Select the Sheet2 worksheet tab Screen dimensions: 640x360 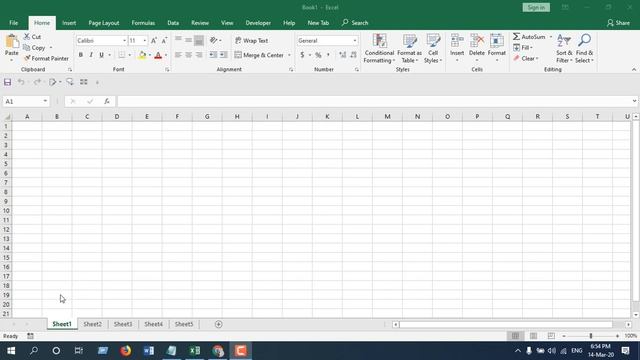tap(92, 324)
